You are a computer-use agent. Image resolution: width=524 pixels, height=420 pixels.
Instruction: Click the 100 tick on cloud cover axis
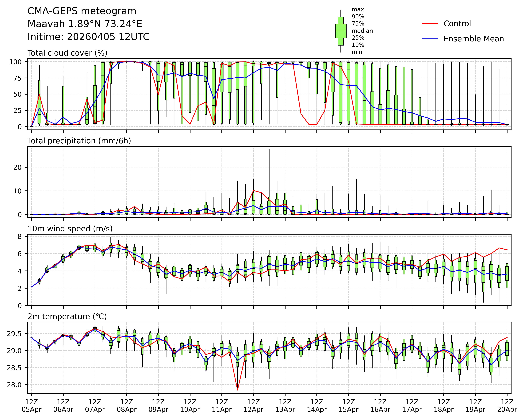[x=15, y=62]
